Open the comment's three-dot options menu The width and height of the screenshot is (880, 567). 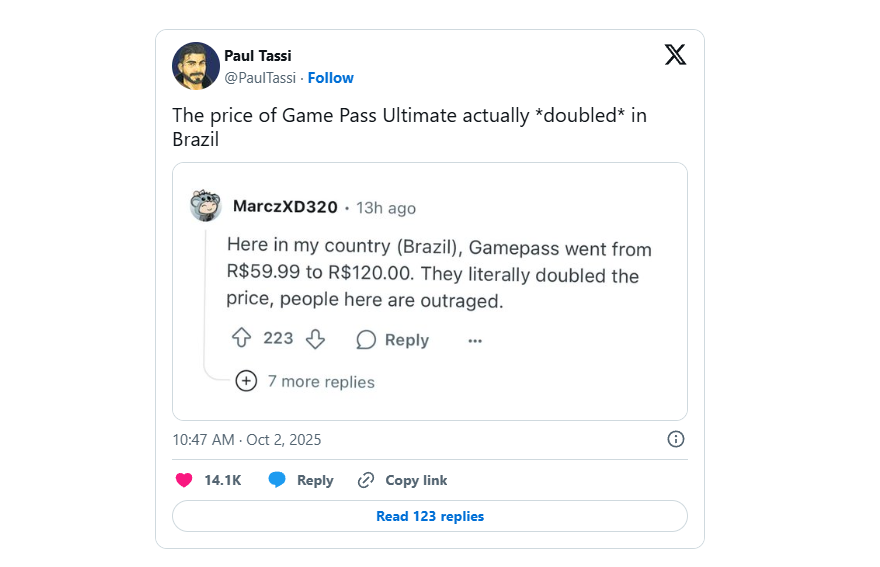pos(475,340)
